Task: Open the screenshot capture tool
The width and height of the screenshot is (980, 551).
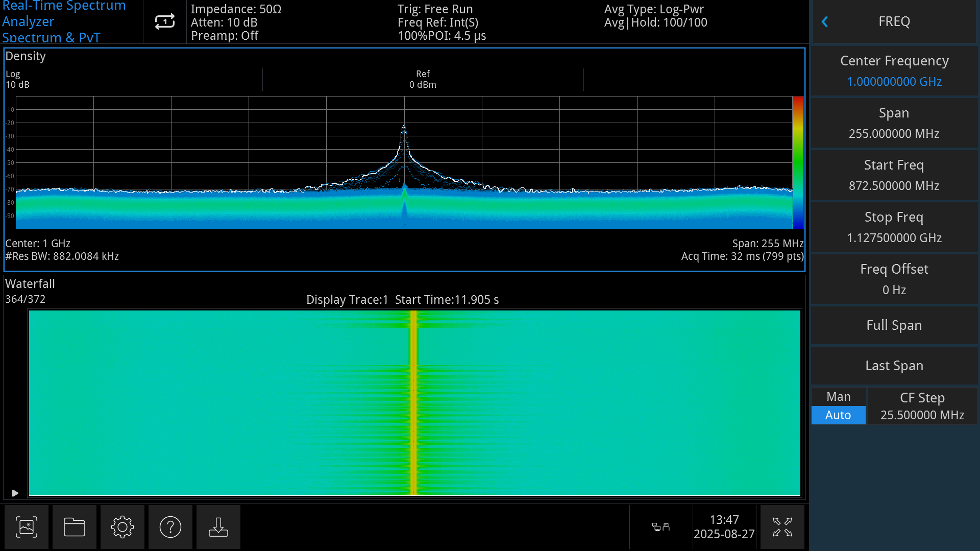Action: coord(27,526)
